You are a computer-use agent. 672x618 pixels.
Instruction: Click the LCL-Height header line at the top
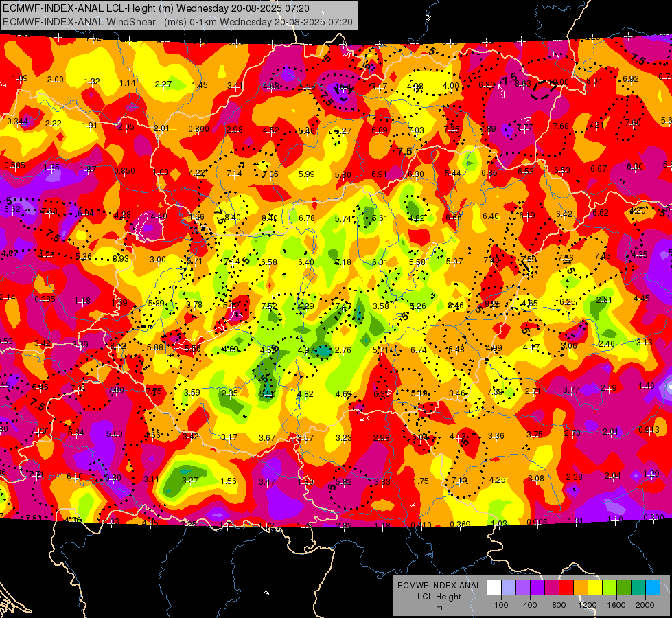pos(156,8)
